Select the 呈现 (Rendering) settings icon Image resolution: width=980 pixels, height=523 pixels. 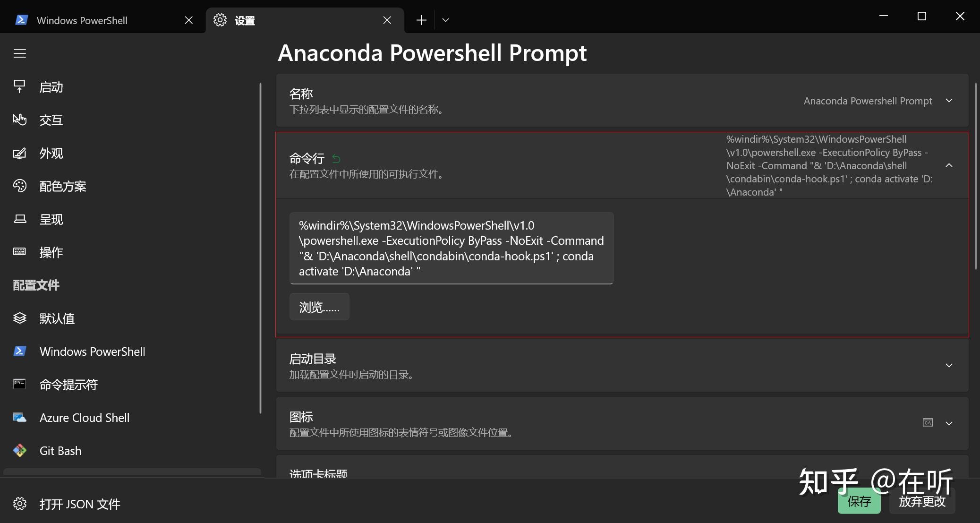pyautogui.click(x=20, y=219)
